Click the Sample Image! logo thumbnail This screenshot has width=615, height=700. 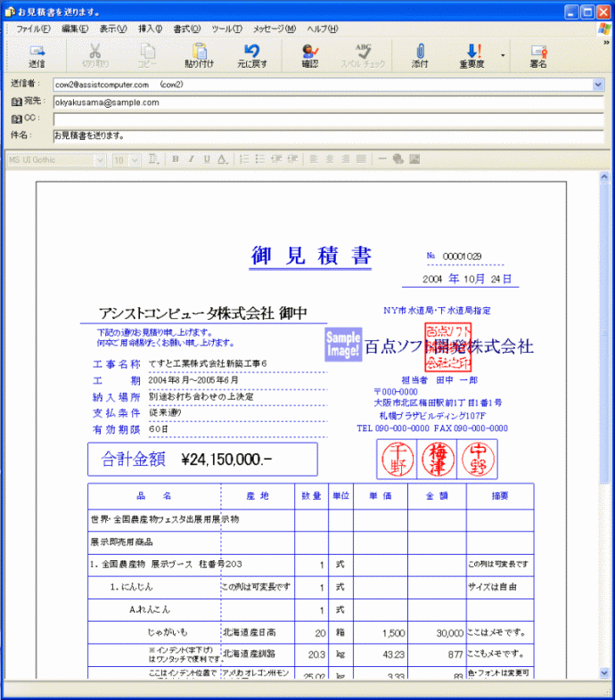(343, 344)
